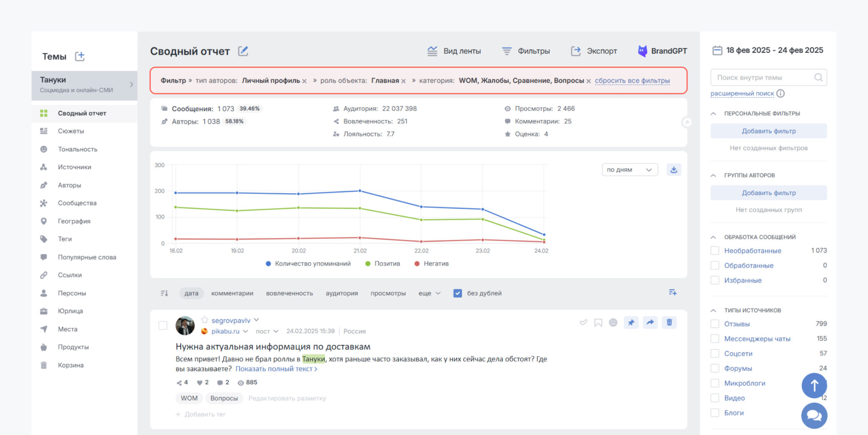Toggle Позитив legend item
The height and width of the screenshot is (435, 868).
click(x=383, y=263)
